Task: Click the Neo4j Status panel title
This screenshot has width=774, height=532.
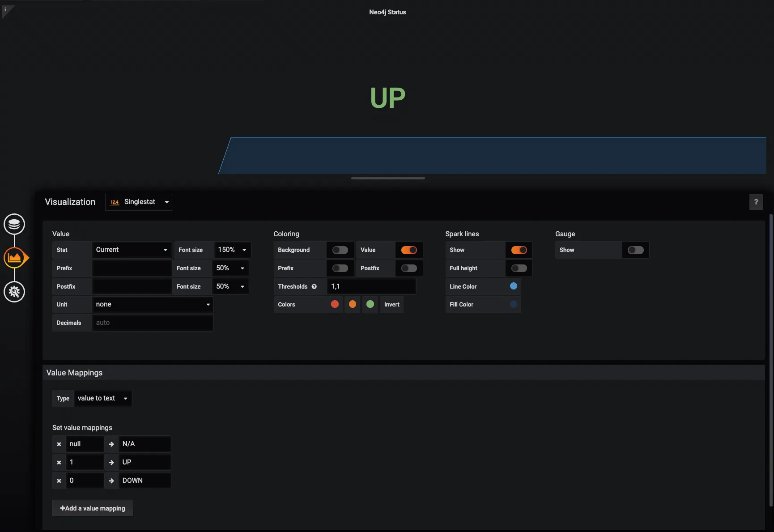Action: click(387, 12)
